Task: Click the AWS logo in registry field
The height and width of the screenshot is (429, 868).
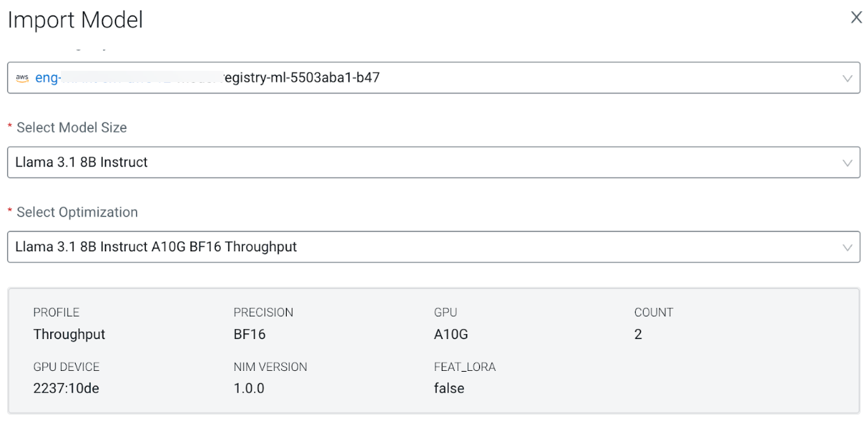Action: [23, 78]
